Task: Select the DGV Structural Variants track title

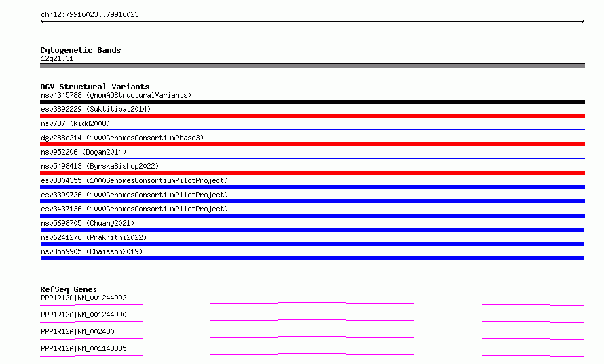Action: tap(95, 87)
